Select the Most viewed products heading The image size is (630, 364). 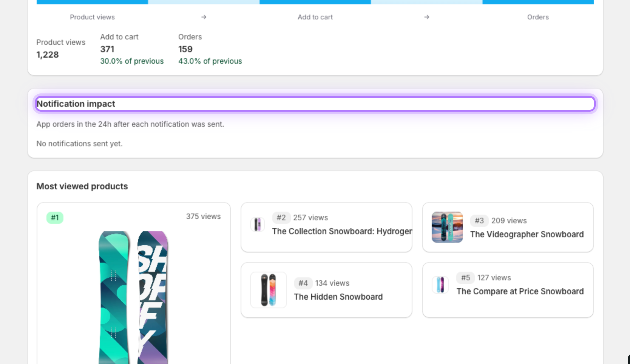click(82, 186)
